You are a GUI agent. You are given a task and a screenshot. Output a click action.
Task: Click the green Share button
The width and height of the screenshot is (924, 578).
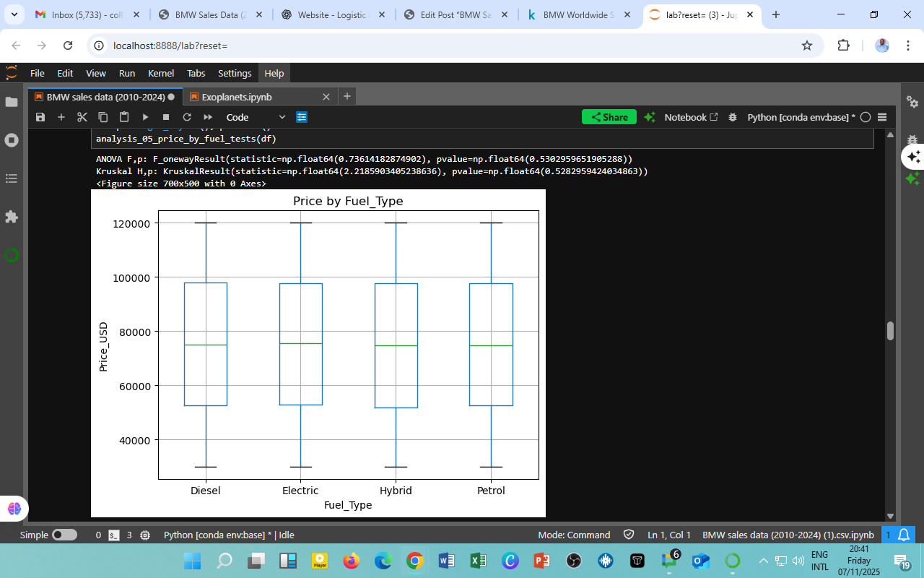point(609,117)
